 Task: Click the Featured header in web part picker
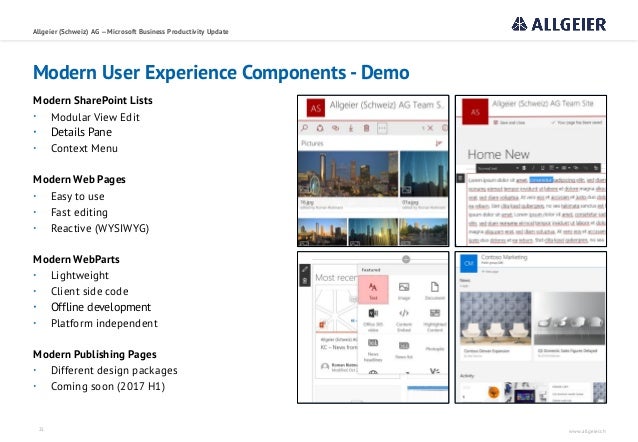point(371,270)
